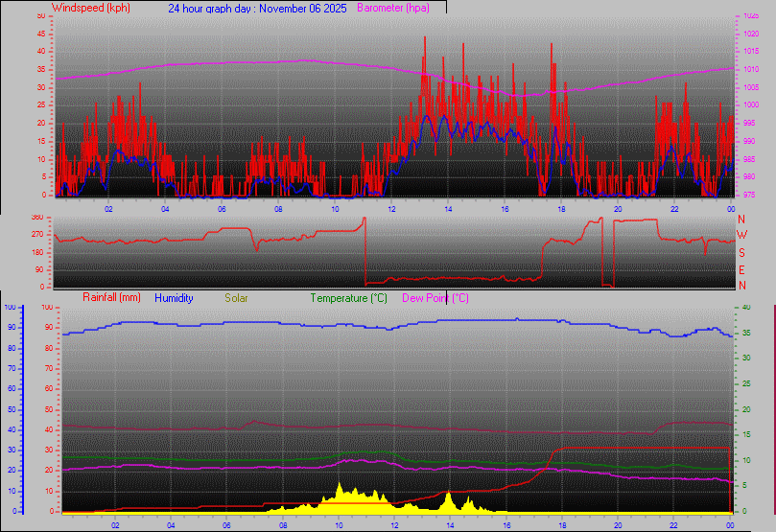776x532 pixels.
Task: Click the 100 value on blue humidity axis
Action: 11,307
